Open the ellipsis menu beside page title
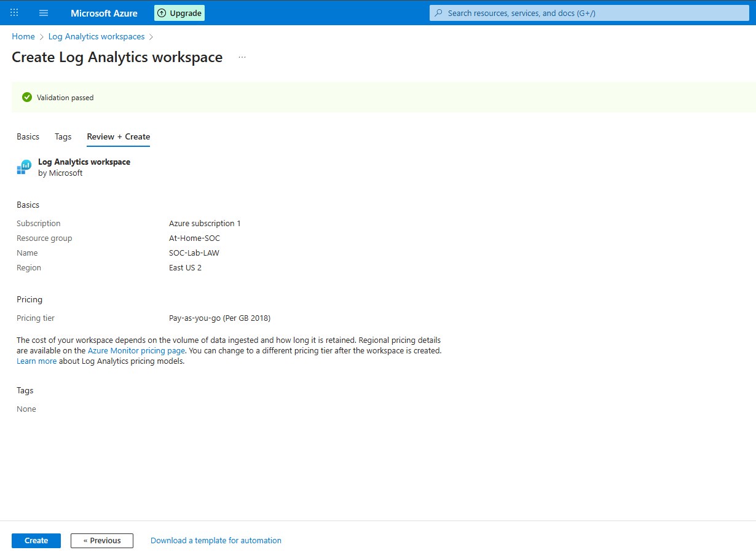The width and height of the screenshot is (756, 558). [x=242, y=57]
